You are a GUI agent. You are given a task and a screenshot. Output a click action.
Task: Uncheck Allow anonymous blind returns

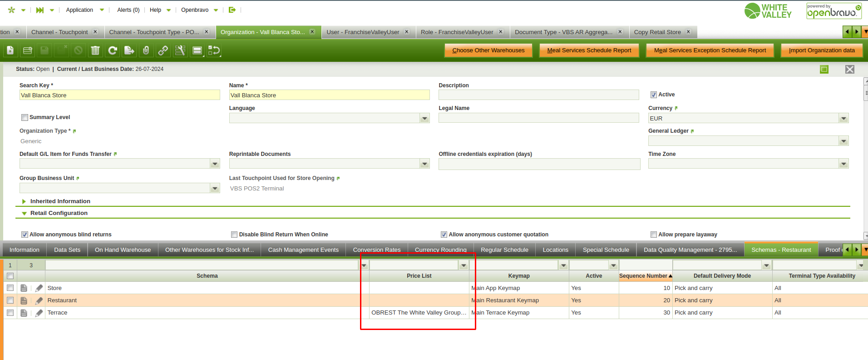(x=25, y=235)
